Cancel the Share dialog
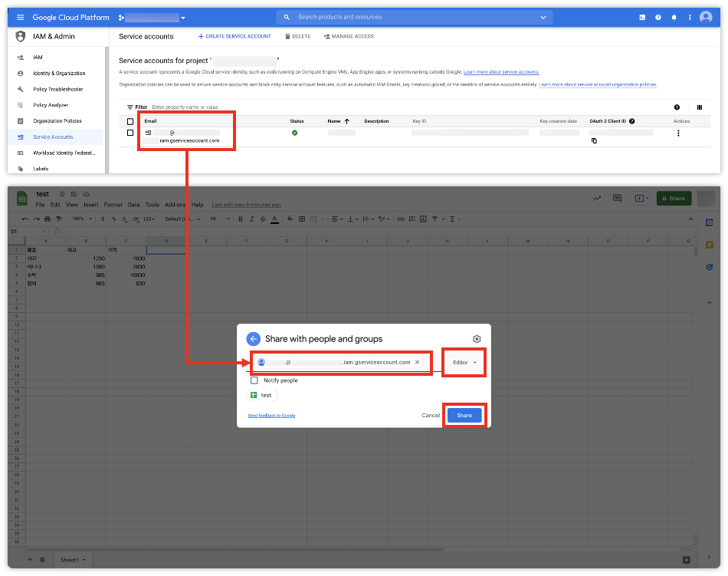Image resolution: width=728 pixels, height=576 pixels. (431, 415)
